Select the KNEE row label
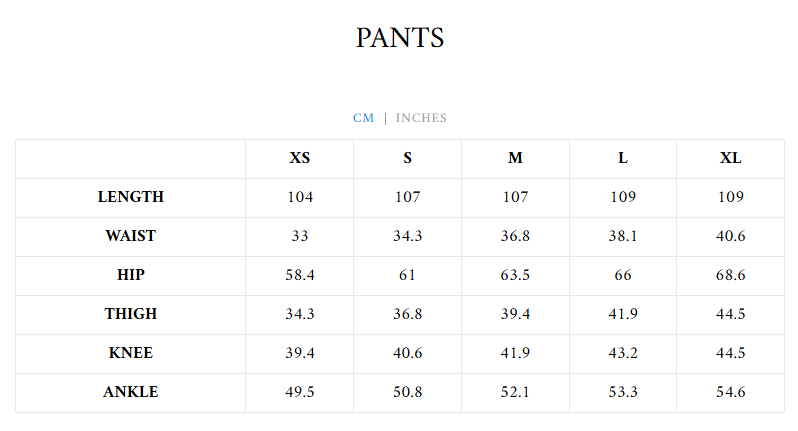Viewport: 798px width, 431px height. [131, 353]
